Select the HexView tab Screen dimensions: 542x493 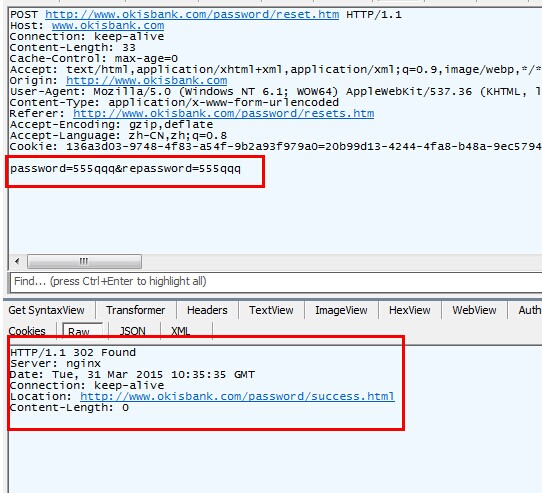tap(410, 310)
